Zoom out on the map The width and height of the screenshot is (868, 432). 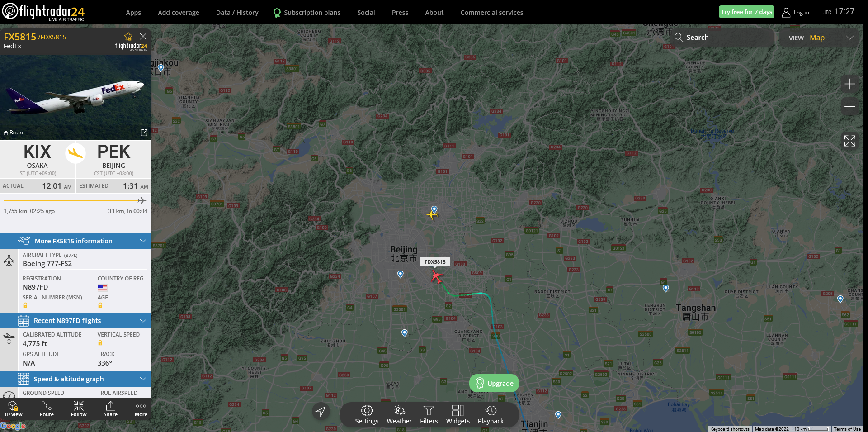pos(850,107)
